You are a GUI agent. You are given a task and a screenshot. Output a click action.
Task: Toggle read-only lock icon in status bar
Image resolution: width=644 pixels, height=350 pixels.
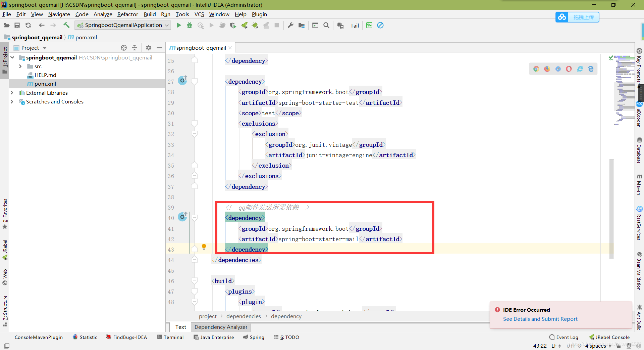619,346
